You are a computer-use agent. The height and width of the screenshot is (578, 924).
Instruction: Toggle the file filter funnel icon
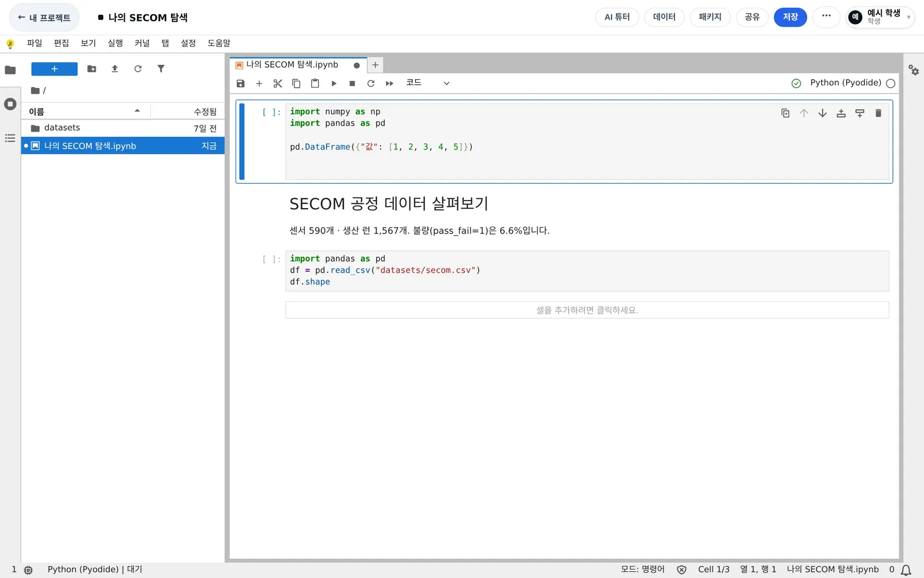pos(161,69)
